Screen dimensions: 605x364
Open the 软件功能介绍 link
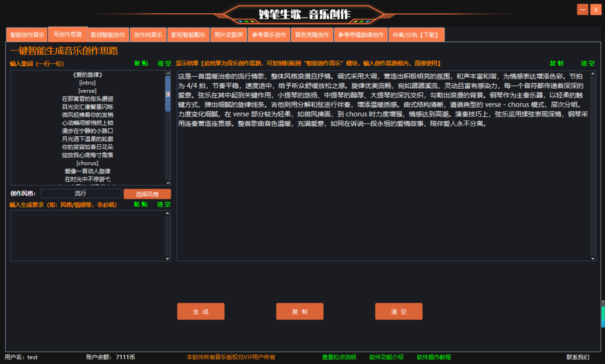[386, 357]
